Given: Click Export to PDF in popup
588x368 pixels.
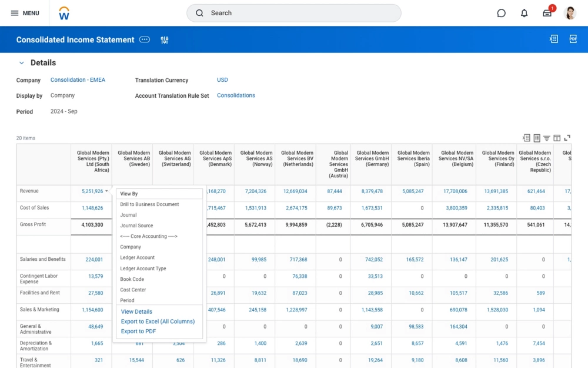Looking at the screenshot, I should point(138,331).
